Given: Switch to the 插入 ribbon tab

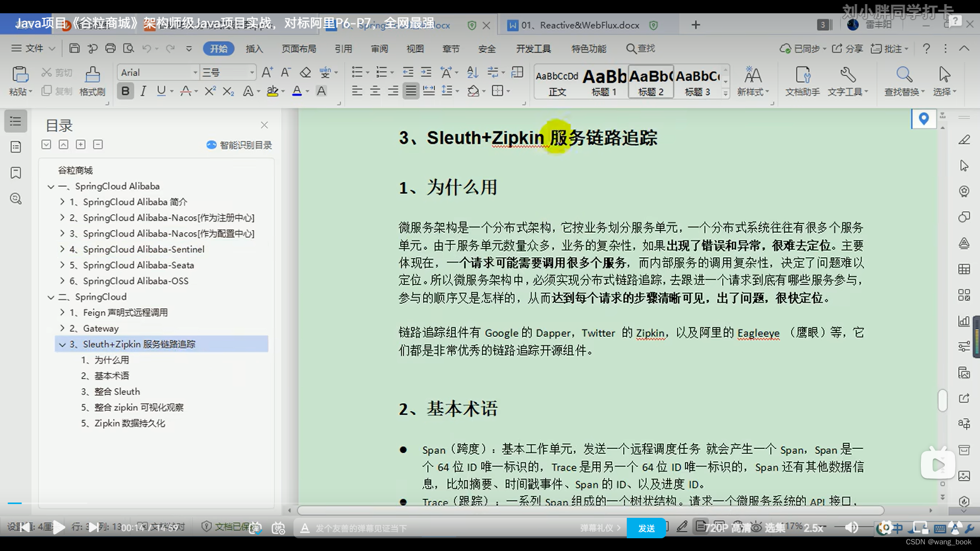Looking at the screenshot, I should pos(254,48).
